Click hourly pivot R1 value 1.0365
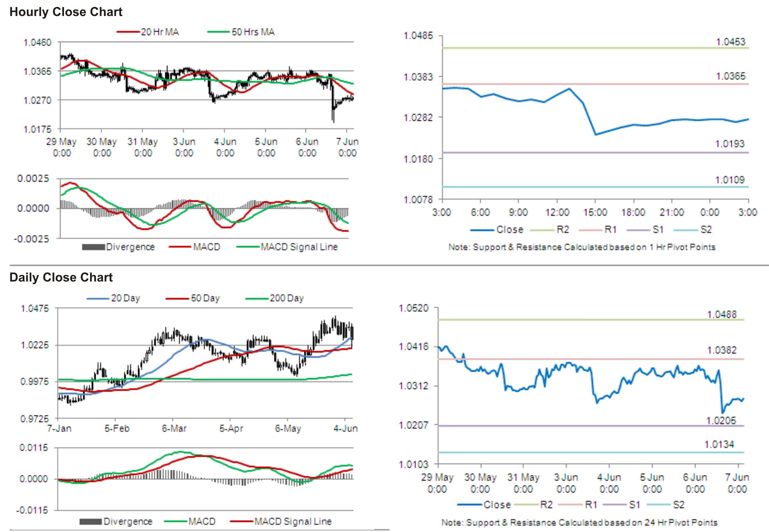Image resolution: width=769 pixels, height=532 pixels. [x=731, y=76]
